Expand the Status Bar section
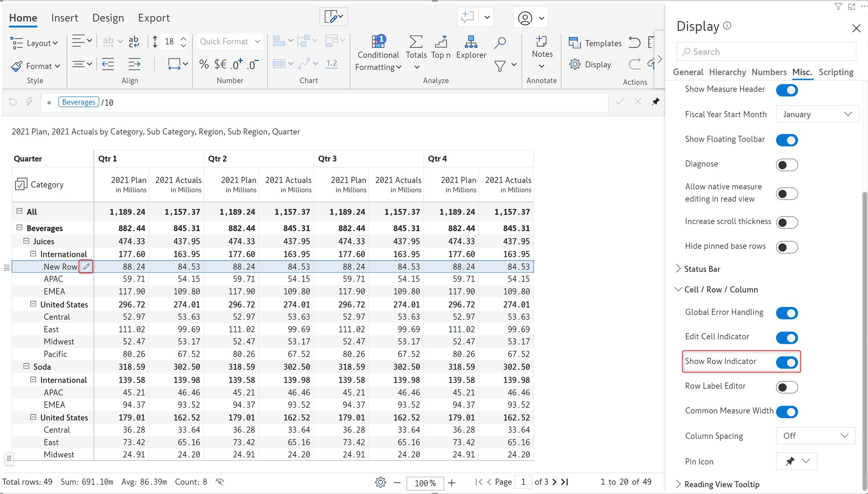 tap(702, 269)
